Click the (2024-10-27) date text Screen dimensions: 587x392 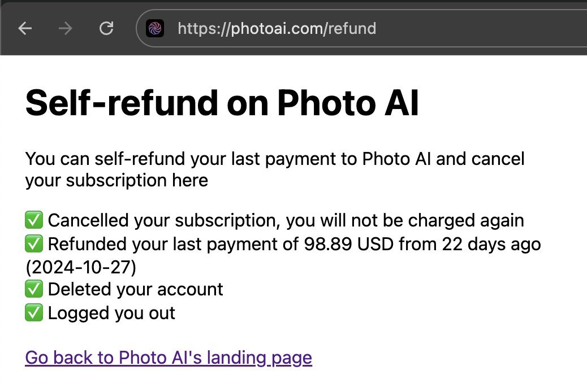click(81, 267)
